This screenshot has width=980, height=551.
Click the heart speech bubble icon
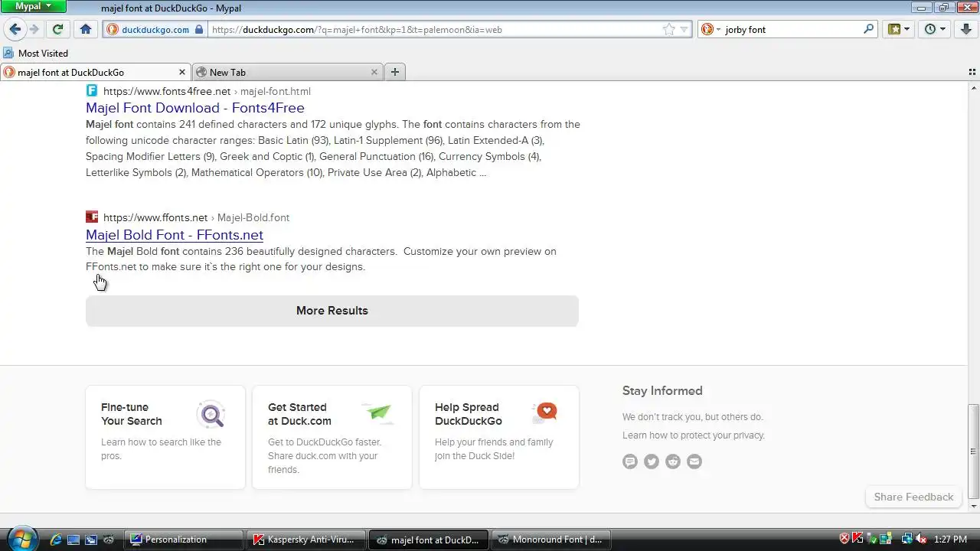(544, 413)
